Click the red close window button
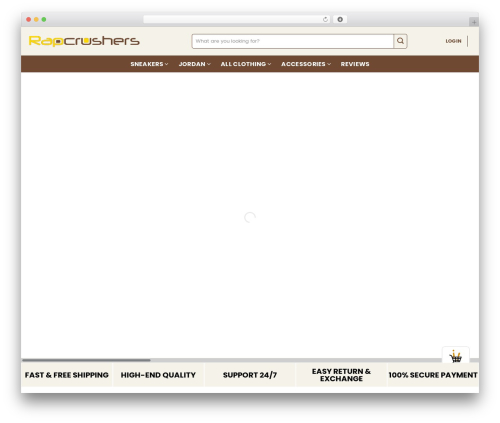Image resolution: width=500 pixels, height=423 pixels. click(29, 19)
